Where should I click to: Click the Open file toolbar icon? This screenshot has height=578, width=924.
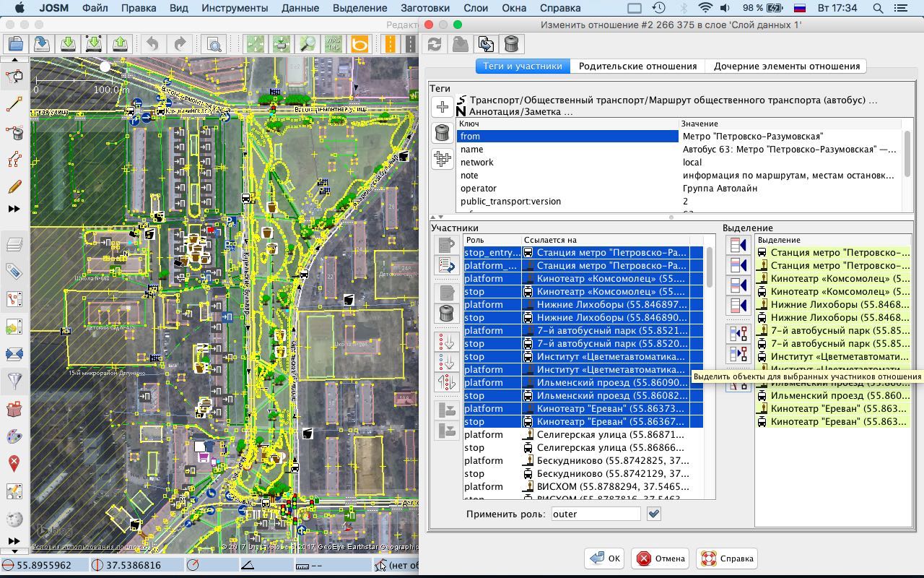click(15, 44)
